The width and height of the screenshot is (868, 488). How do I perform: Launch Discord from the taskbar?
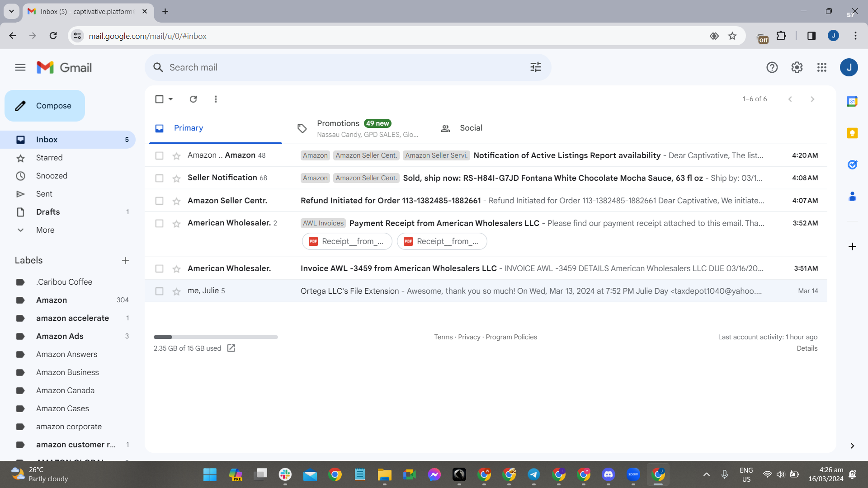click(x=609, y=474)
